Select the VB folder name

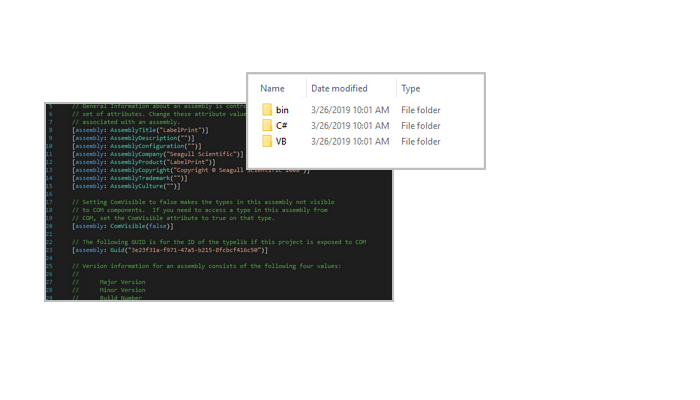[x=281, y=142]
